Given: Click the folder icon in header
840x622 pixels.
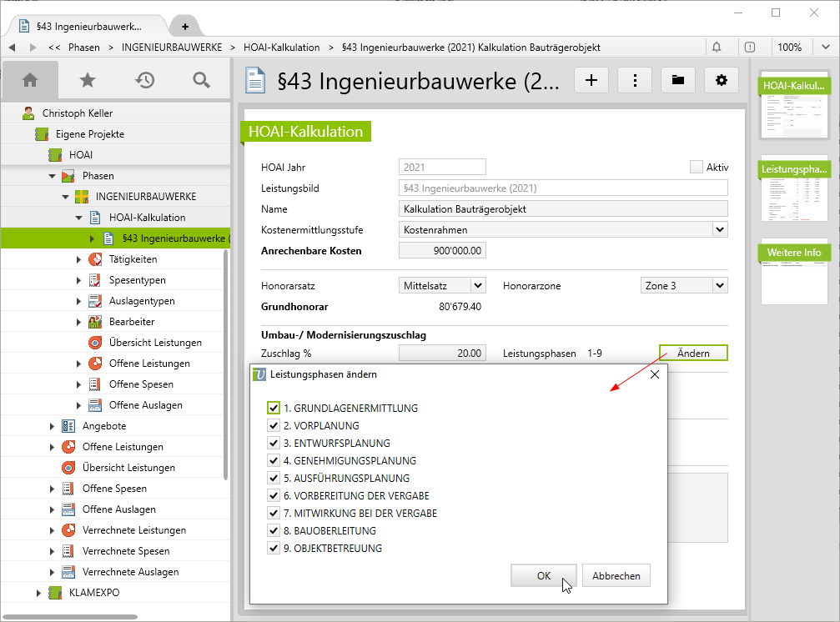Looking at the screenshot, I should click(678, 80).
